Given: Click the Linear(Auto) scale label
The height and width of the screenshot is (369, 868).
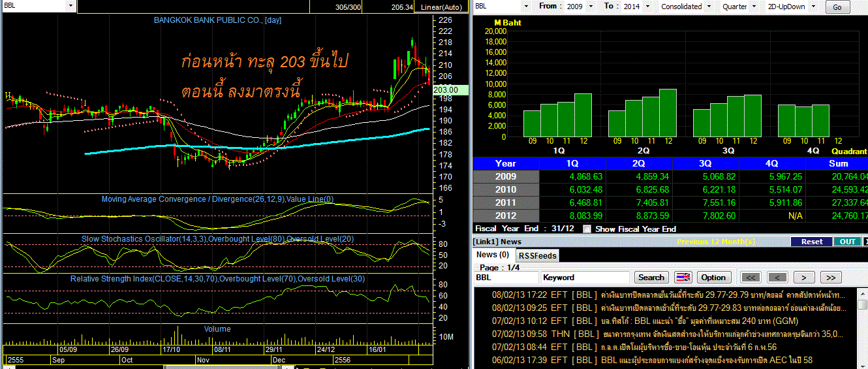Looking at the screenshot, I should [x=441, y=7].
